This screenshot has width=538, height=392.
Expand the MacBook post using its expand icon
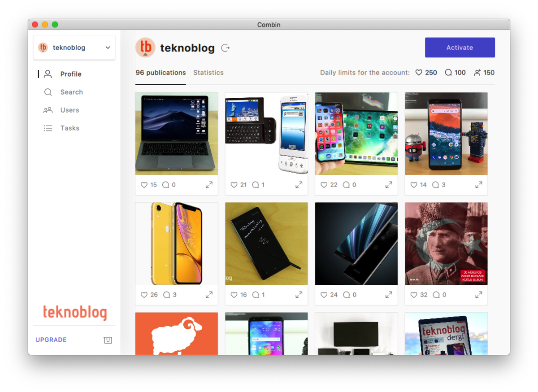click(209, 185)
